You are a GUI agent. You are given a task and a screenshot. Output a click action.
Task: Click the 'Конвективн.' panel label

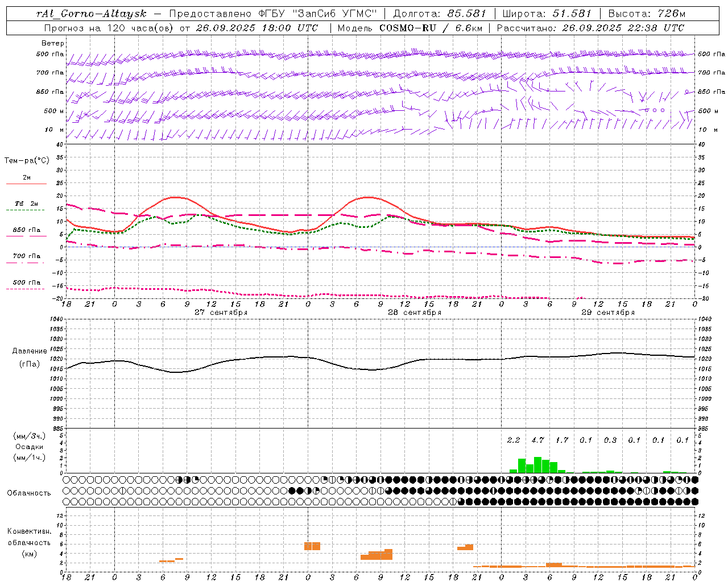pyautogui.click(x=29, y=531)
